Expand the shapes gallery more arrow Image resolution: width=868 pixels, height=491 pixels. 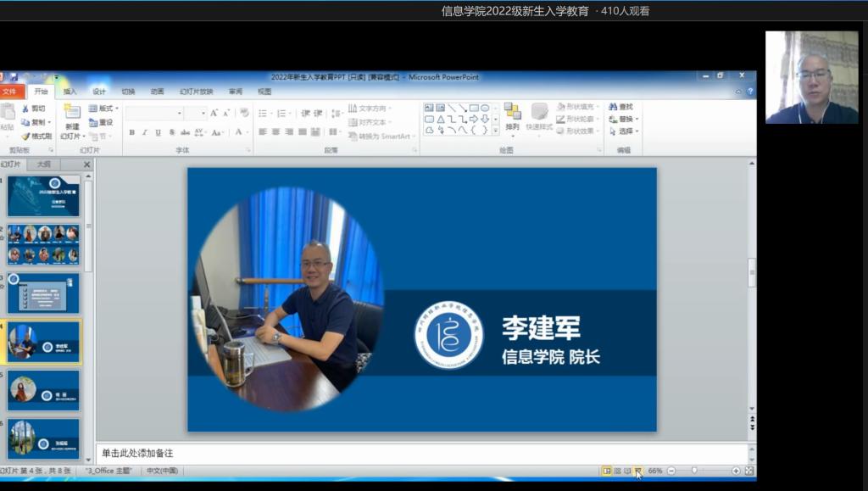point(497,130)
